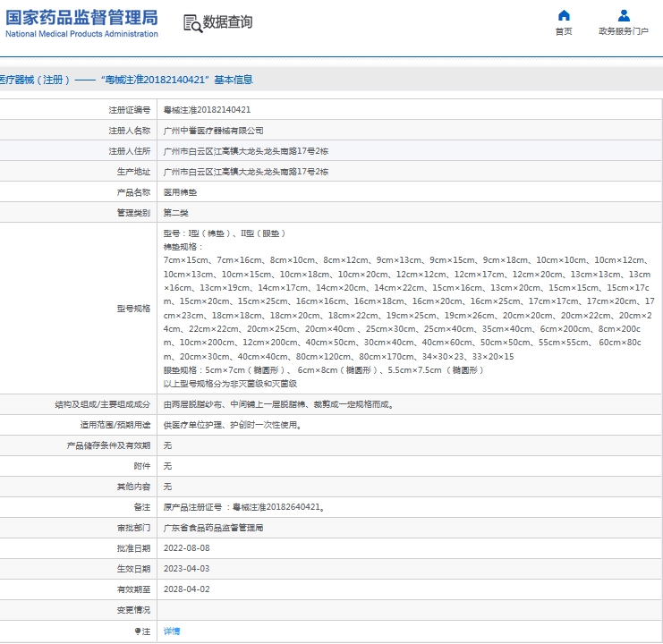Screen dimensions: 663x644
Task: Click the 眼垫规格 specification line
Action: click(324, 370)
